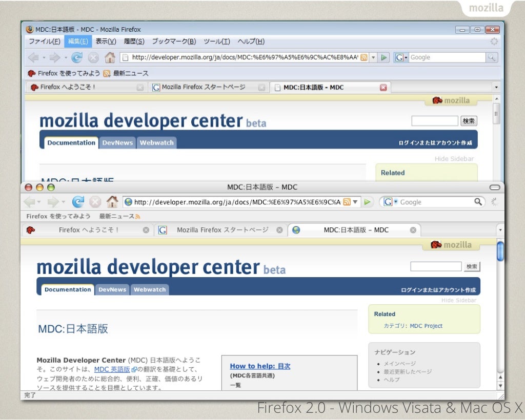525x420 pixels.
Task: Click Firefox を使ってみよう bookmark in Windows toolbar
Action: tap(64, 73)
